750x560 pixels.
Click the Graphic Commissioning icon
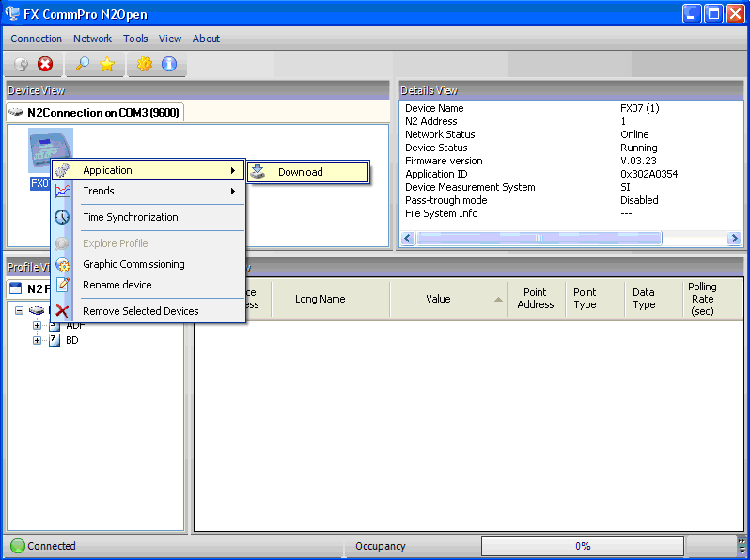pyautogui.click(x=62, y=264)
